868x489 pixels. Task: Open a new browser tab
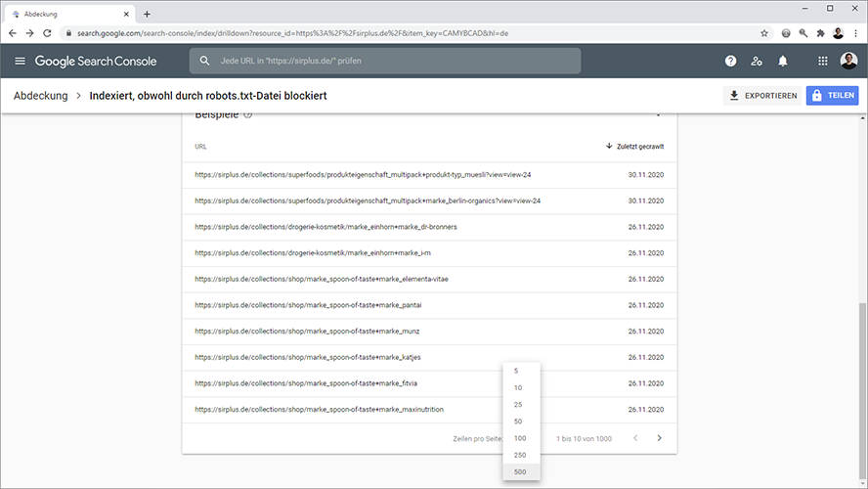[x=147, y=14]
